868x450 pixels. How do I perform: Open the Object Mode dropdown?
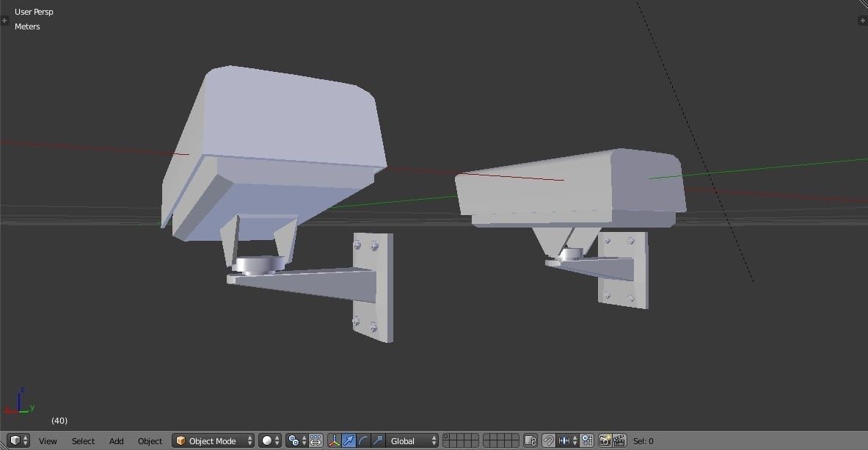point(213,440)
